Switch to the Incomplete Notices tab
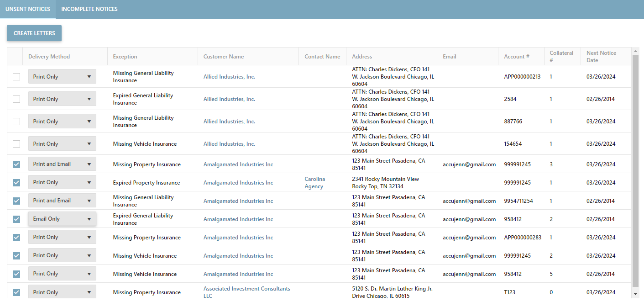Image resolution: width=644 pixels, height=307 pixels. click(89, 9)
